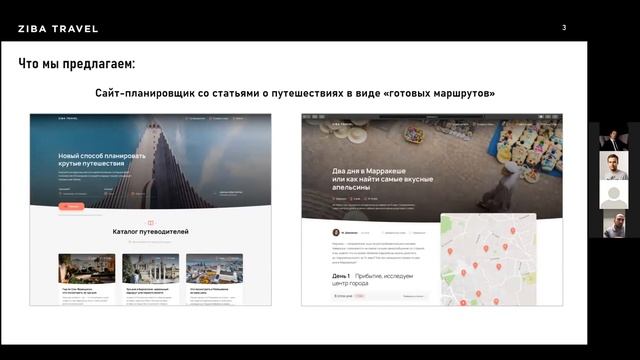
Task: Open the first guide card with the evening terrace photo
Action: point(87,279)
